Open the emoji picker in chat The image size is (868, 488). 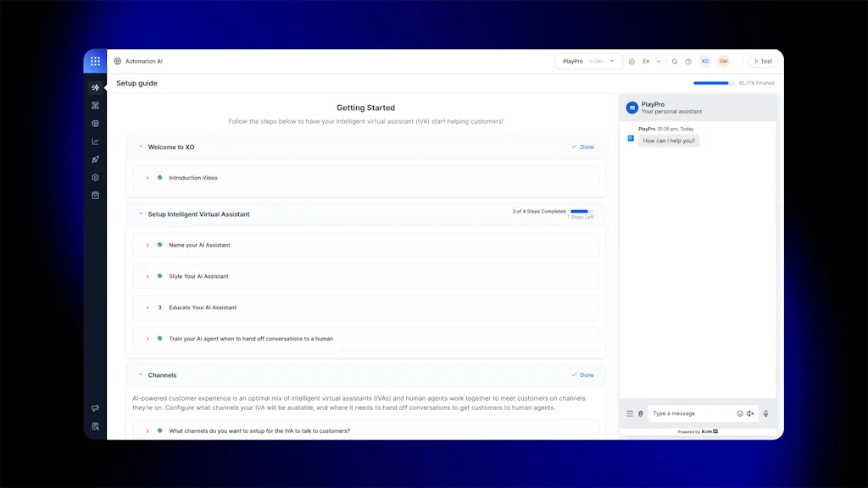740,413
